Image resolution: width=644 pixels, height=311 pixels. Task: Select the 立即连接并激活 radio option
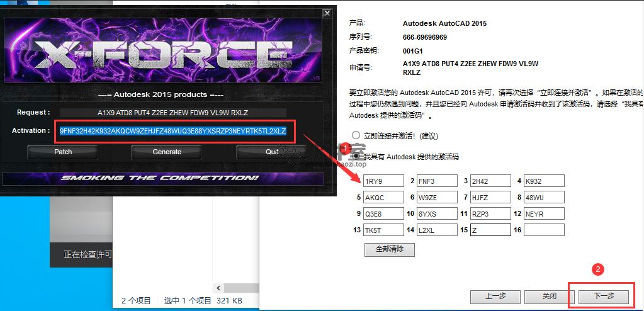pyautogui.click(x=356, y=135)
